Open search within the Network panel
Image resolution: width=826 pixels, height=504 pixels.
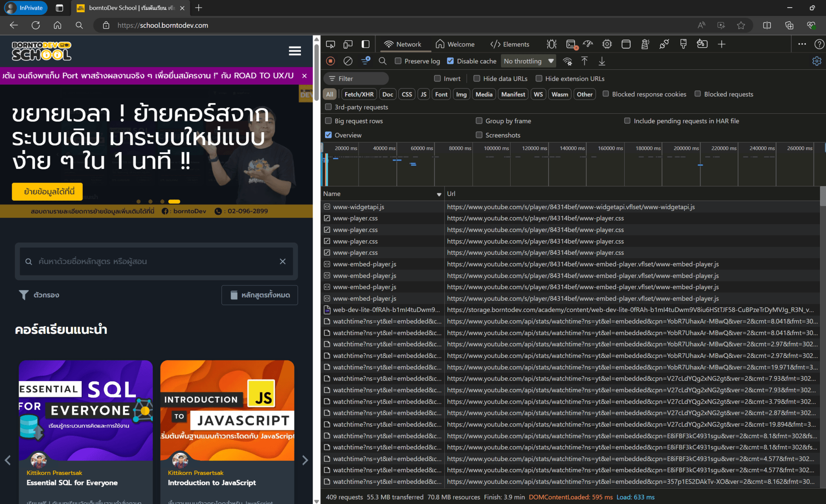click(x=382, y=61)
